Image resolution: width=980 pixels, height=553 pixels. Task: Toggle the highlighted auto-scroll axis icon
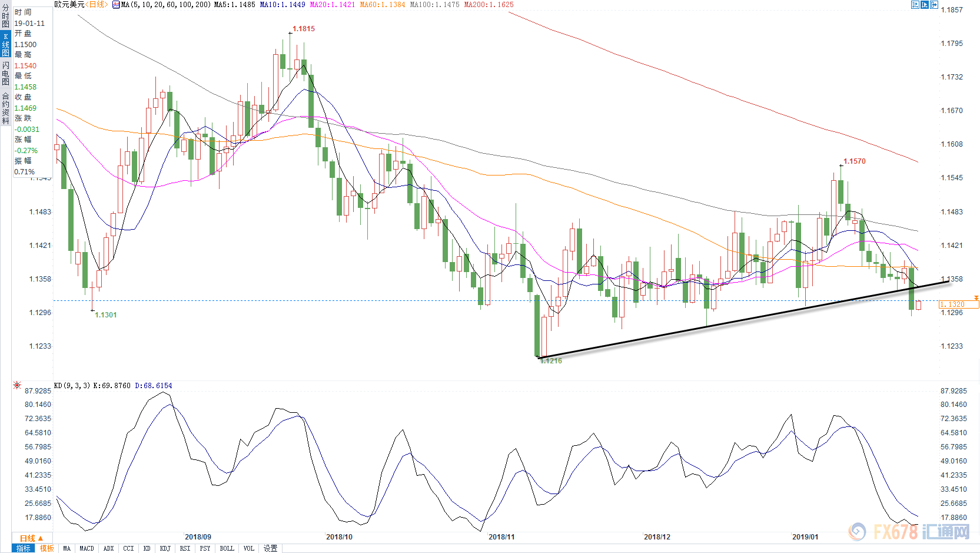[925, 5]
